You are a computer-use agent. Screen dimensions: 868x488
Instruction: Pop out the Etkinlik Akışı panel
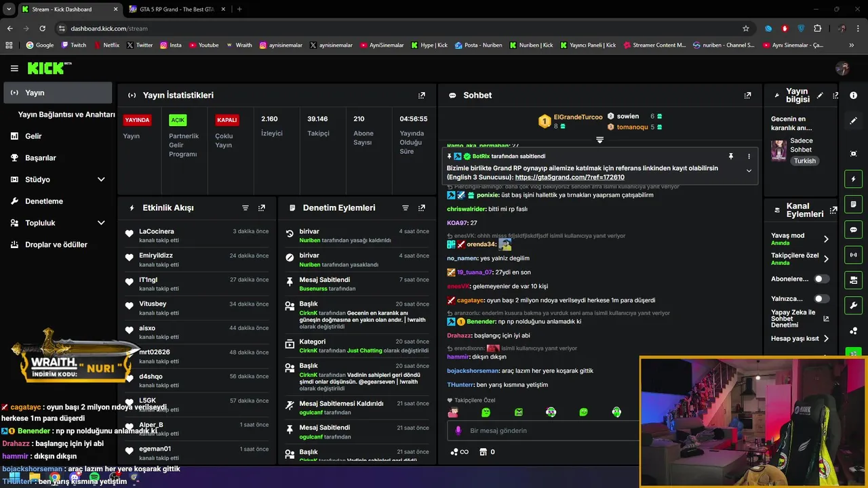point(262,208)
